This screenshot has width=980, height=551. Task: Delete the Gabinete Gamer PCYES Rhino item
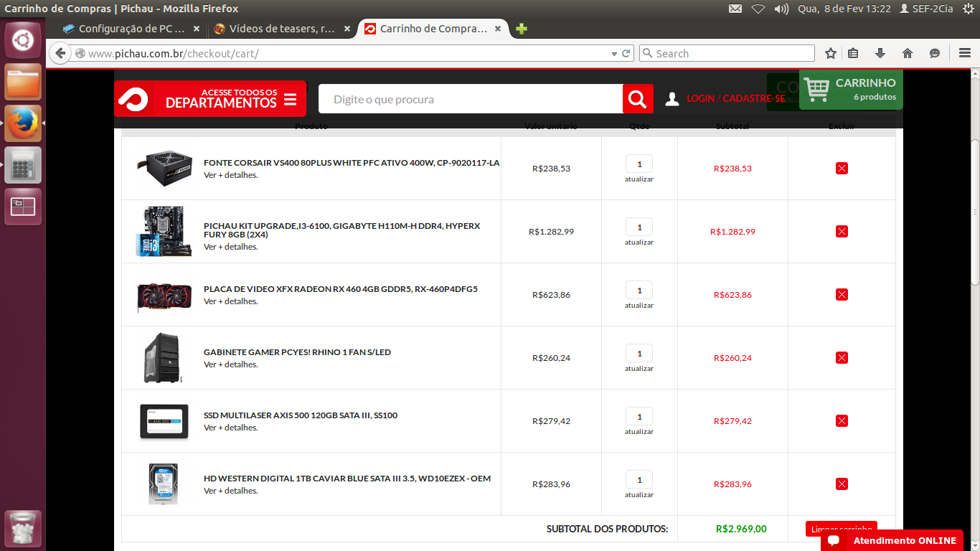tap(842, 358)
